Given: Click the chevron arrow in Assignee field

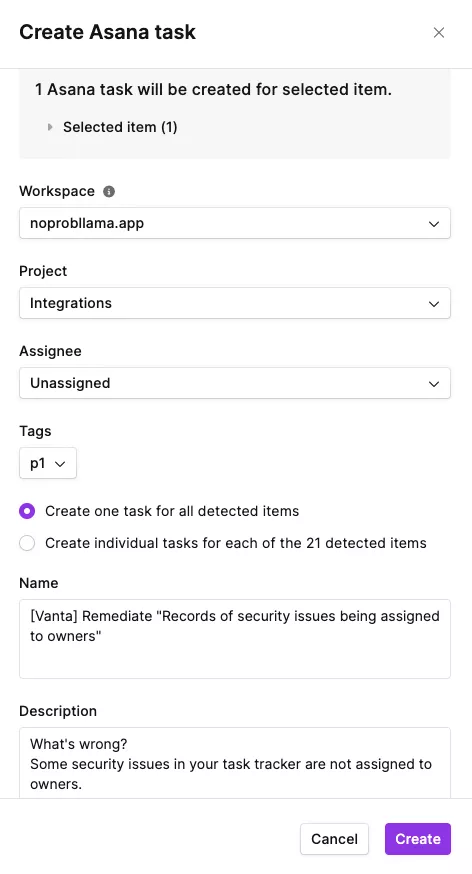Looking at the screenshot, I should [x=434, y=383].
